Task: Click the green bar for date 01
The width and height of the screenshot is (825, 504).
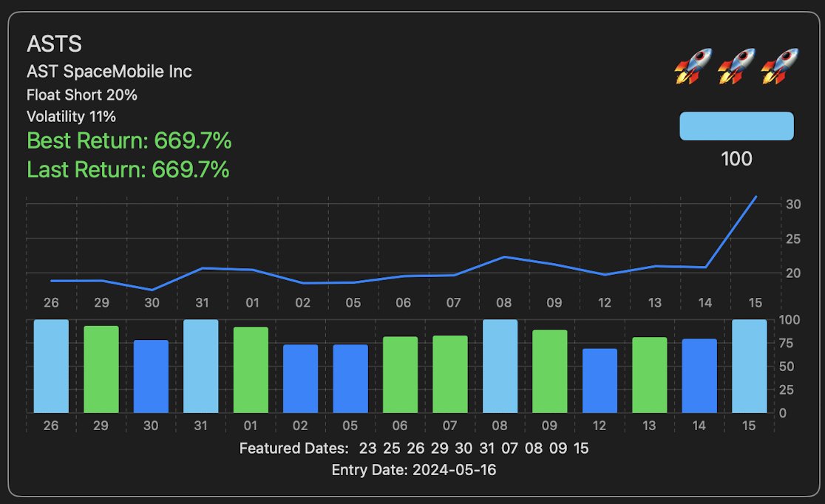Action: point(251,370)
